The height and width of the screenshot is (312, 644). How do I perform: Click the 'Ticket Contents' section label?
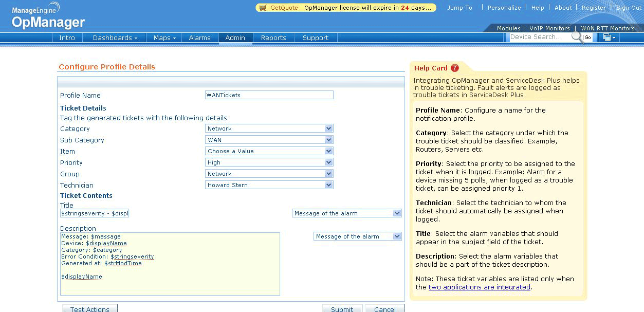pos(86,196)
